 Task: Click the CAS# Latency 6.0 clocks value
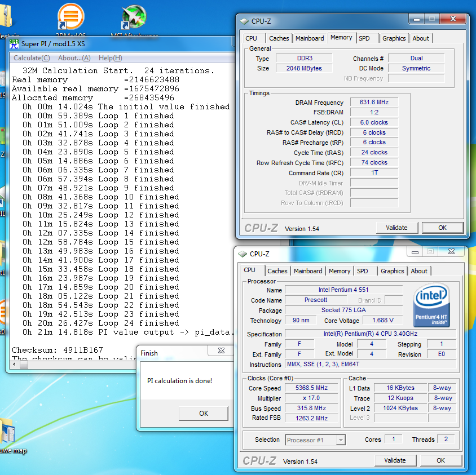point(374,122)
